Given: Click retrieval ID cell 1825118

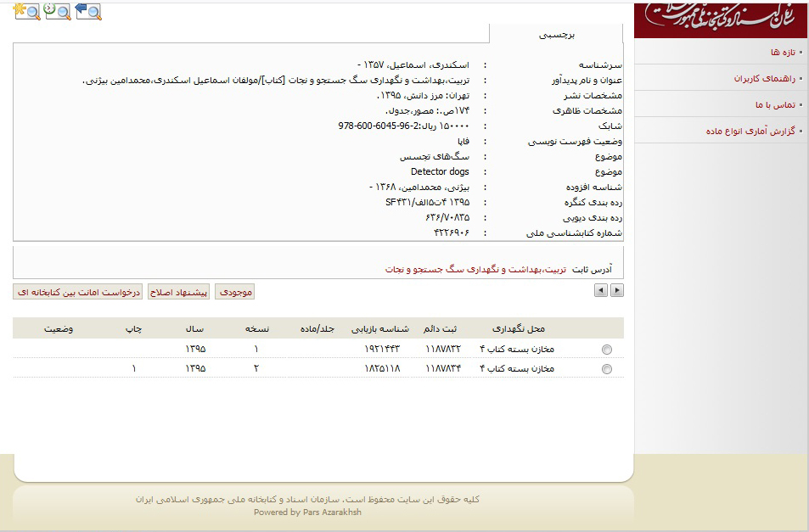Looking at the screenshot, I should [x=382, y=368].
